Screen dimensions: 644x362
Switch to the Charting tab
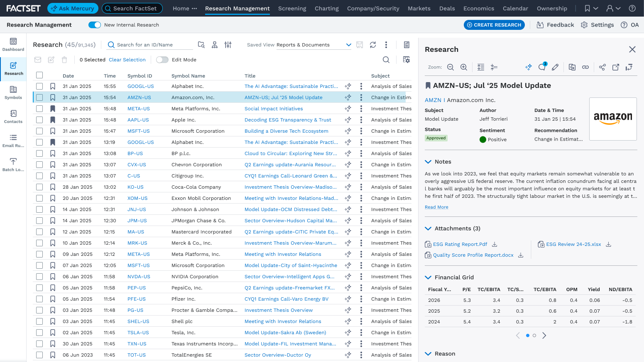[327, 8]
